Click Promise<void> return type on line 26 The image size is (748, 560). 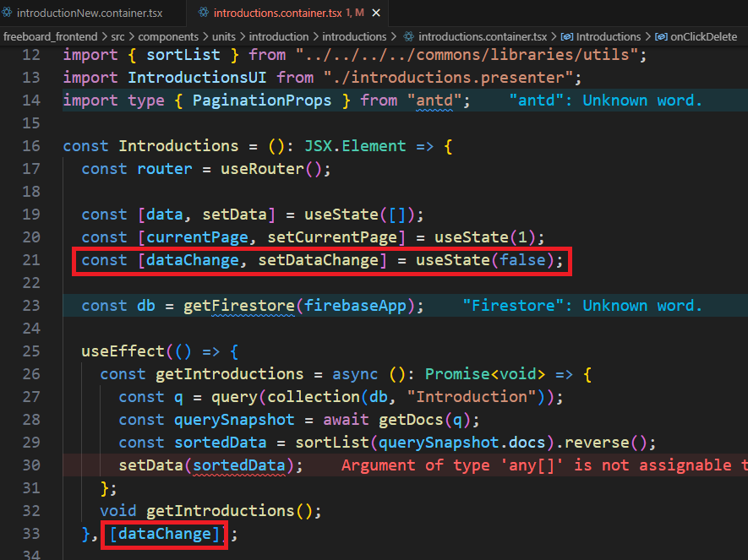click(x=484, y=374)
